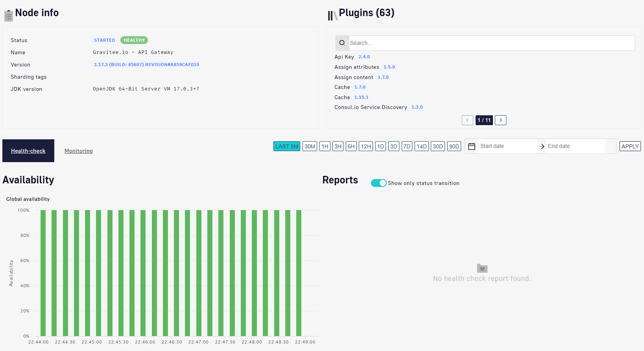Go to previous plugins page
This screenshot has height=351, width=644.
[467, 120]
